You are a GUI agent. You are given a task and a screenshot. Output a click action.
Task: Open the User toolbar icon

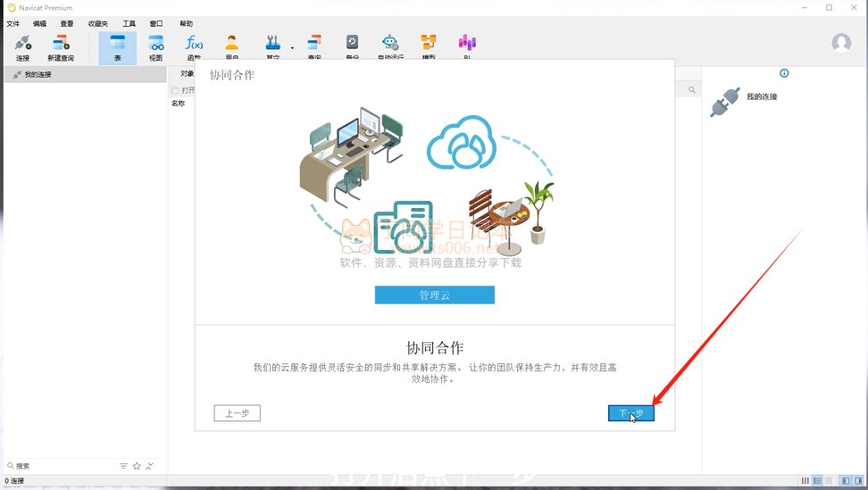click(232, 45)
